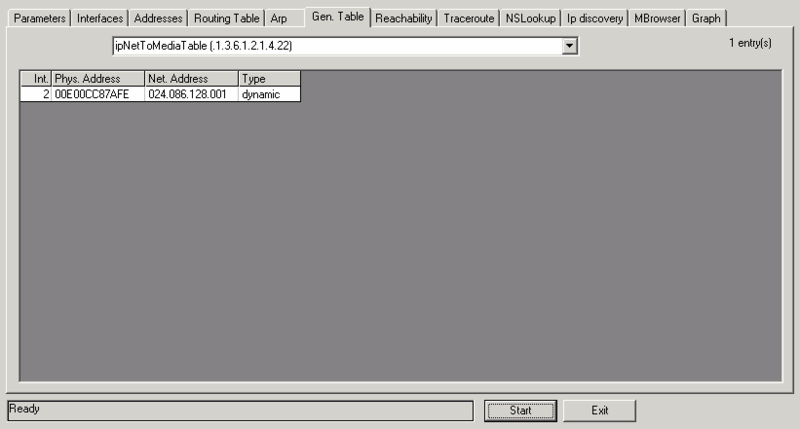Screen dimensions: 800x429
Task: Open the Interfaces tab
Action: (x=100, y=18)
